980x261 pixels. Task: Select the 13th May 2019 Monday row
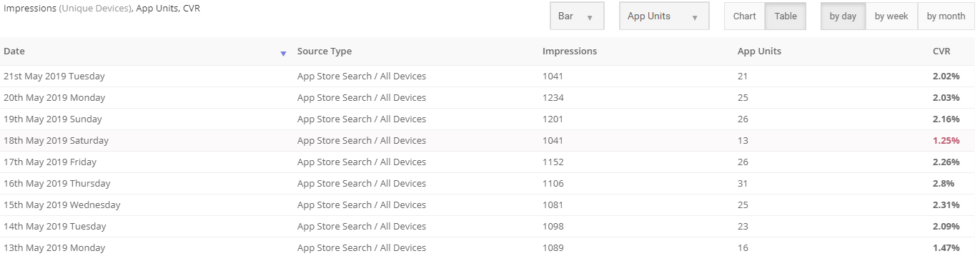coord(487,248)
